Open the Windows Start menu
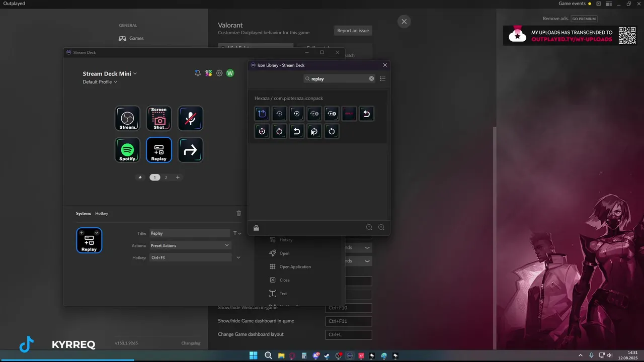The height and width of the screenshot is (362, 644). (x=253, y=356)
